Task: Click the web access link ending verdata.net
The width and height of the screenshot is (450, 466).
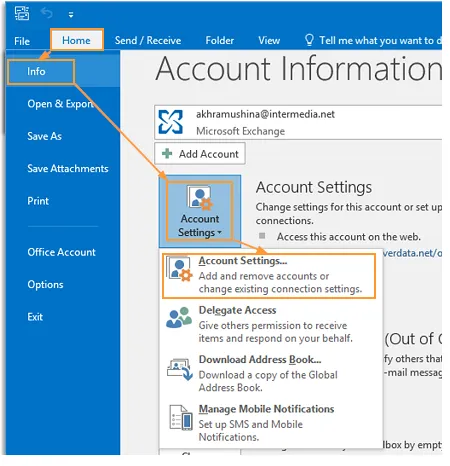Action: [412, 253]
